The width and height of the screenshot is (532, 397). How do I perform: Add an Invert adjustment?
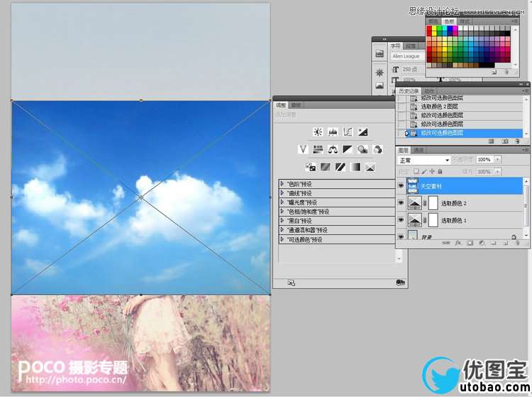(x=311, y=167)
